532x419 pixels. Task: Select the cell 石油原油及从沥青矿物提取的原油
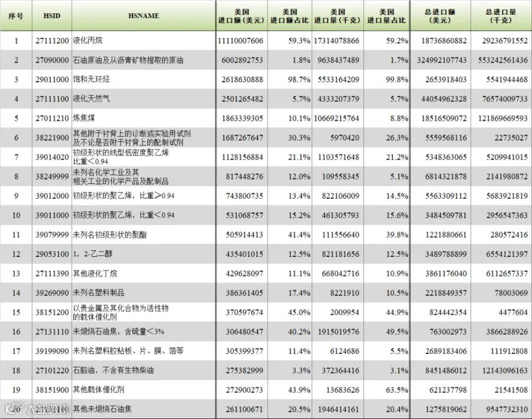click(x=128, y=60)
